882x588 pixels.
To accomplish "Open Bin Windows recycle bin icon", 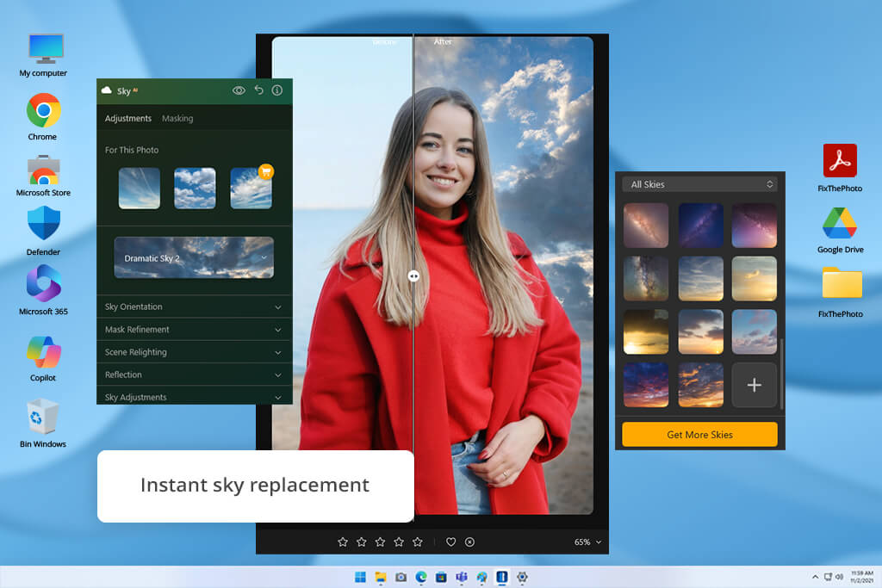I will (x=42, y=417).
